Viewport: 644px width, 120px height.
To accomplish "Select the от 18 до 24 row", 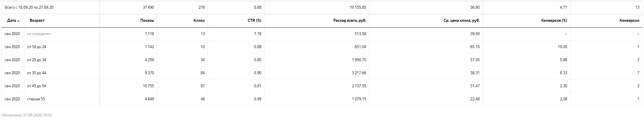I will tap(322, 47).
